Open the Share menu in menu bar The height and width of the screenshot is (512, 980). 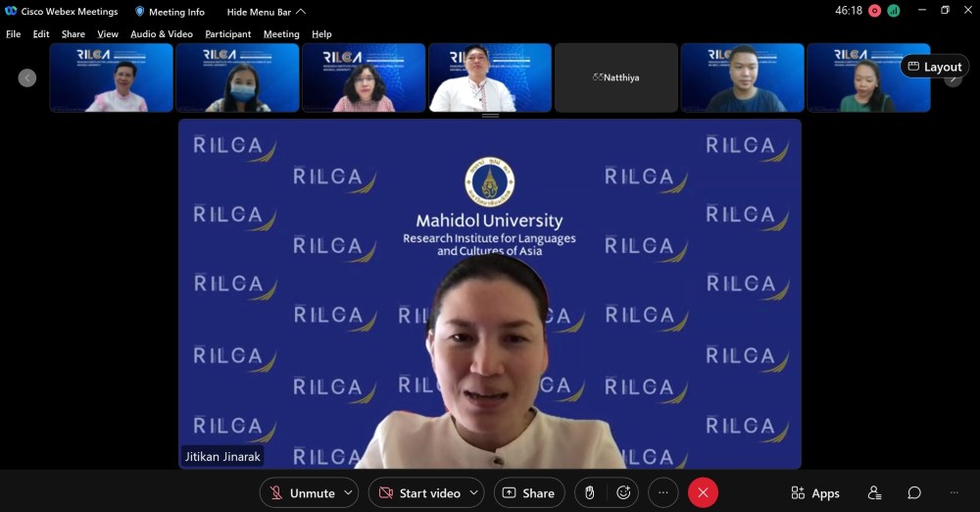tap(73, 33)
